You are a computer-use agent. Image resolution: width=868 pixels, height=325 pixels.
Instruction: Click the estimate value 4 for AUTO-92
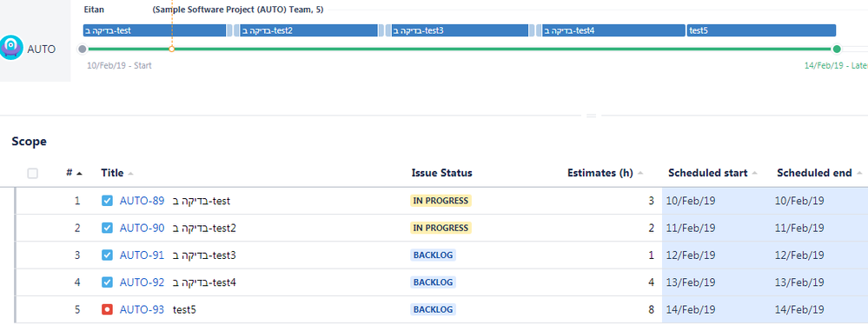(x=651, y=282)
